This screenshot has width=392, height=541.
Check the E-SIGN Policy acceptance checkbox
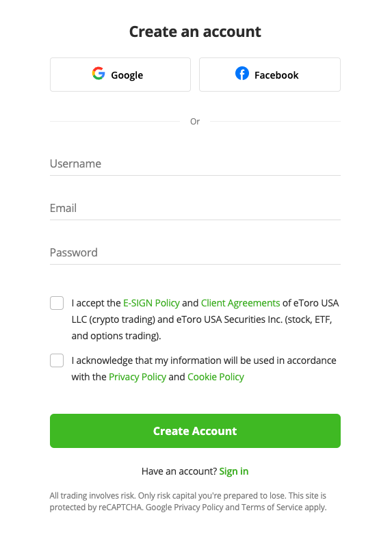57,303
